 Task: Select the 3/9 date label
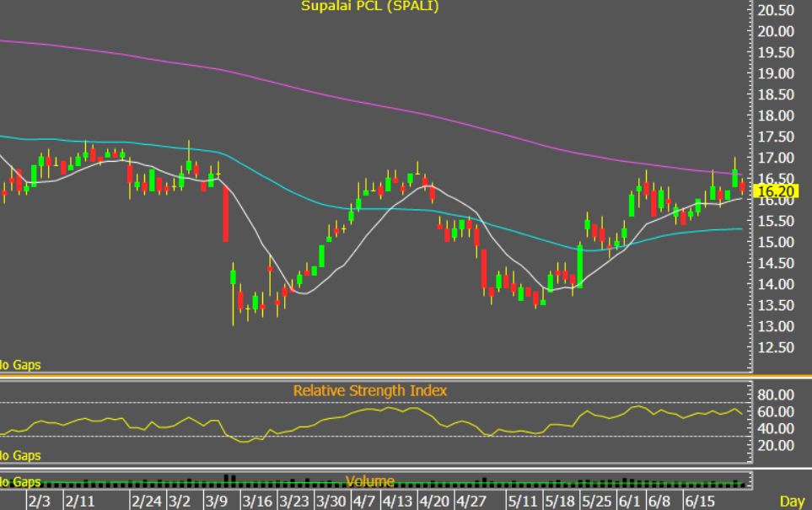click(217, 502)
